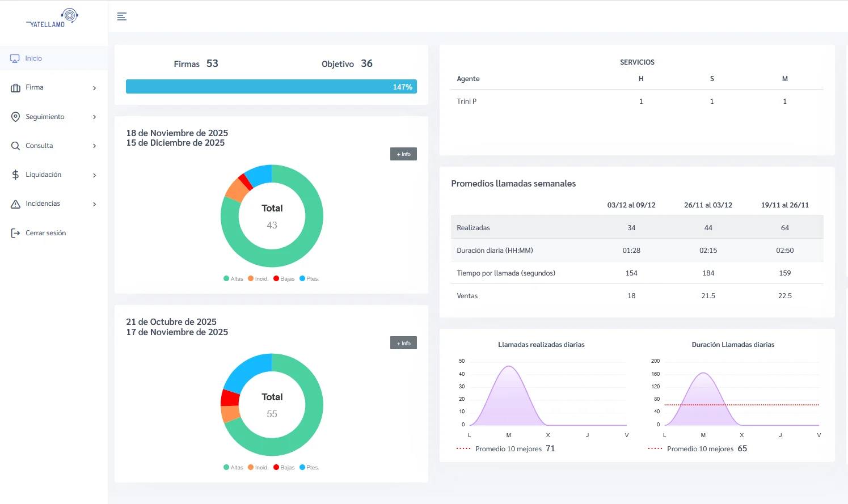
Task: Toggle Altas legend in November-December chart
Action: tap(233, 279)
